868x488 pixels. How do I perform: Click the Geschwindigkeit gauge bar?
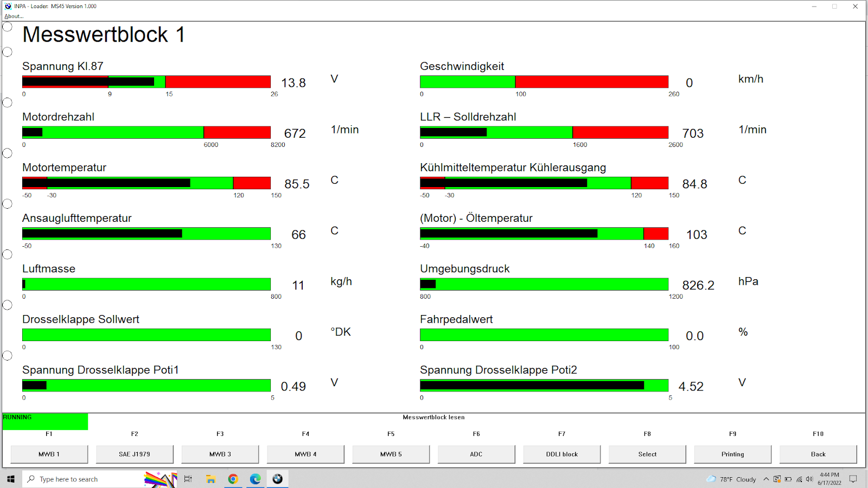[x=544, y=82]
